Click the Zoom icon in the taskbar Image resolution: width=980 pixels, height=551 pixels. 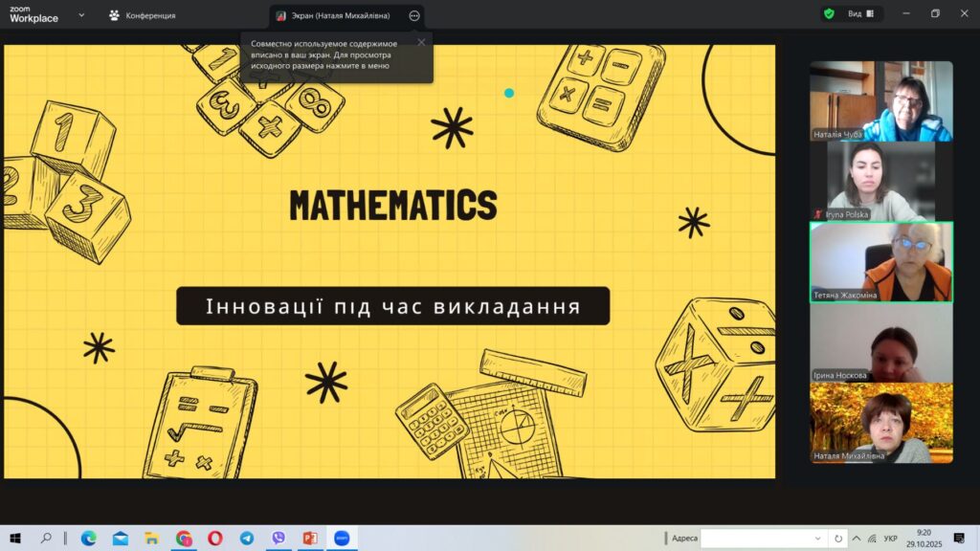(x=342, y=539)
